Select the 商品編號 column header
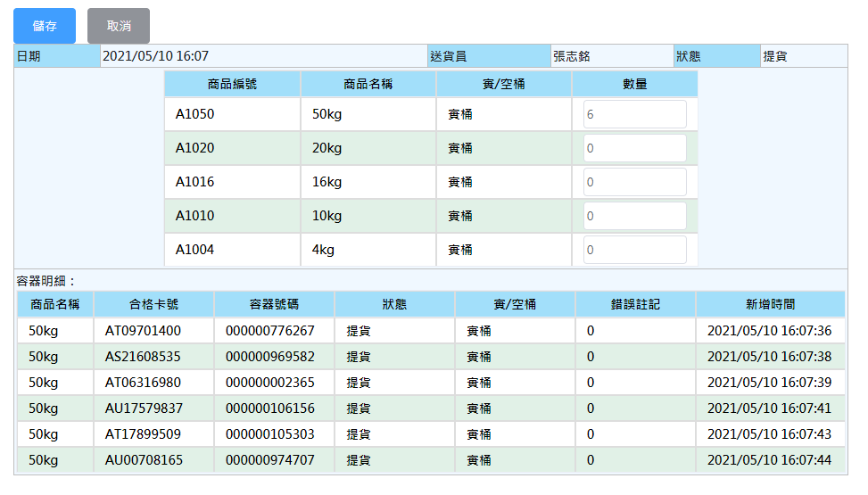 [x=233, y=84]
